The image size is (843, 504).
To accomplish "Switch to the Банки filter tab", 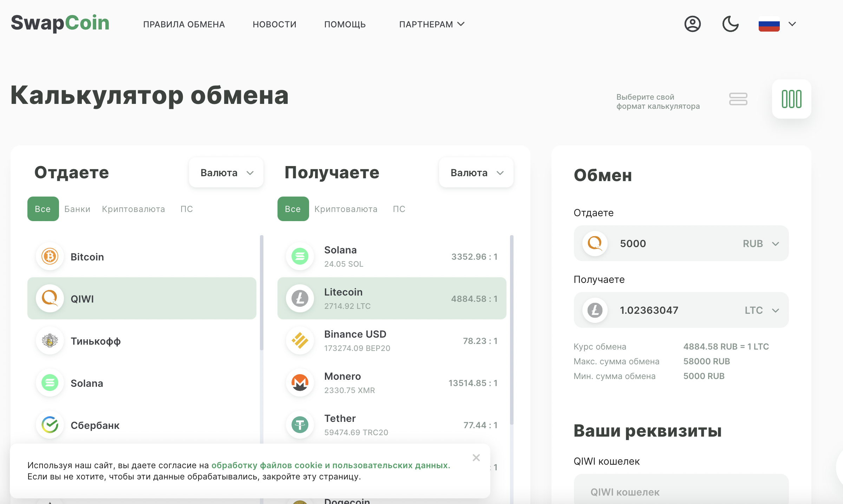I will [x=77, y=209].
